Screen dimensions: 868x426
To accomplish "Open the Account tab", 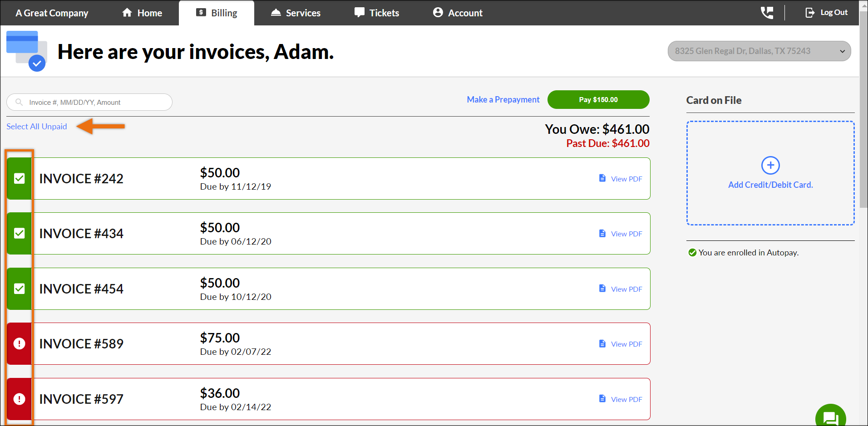I will (x=458, y=13).
